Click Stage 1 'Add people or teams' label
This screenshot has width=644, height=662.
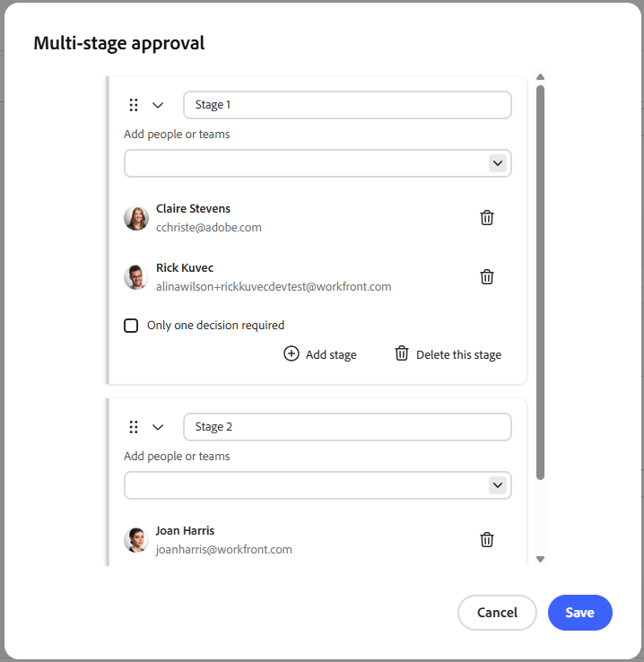tap(177, 135)
